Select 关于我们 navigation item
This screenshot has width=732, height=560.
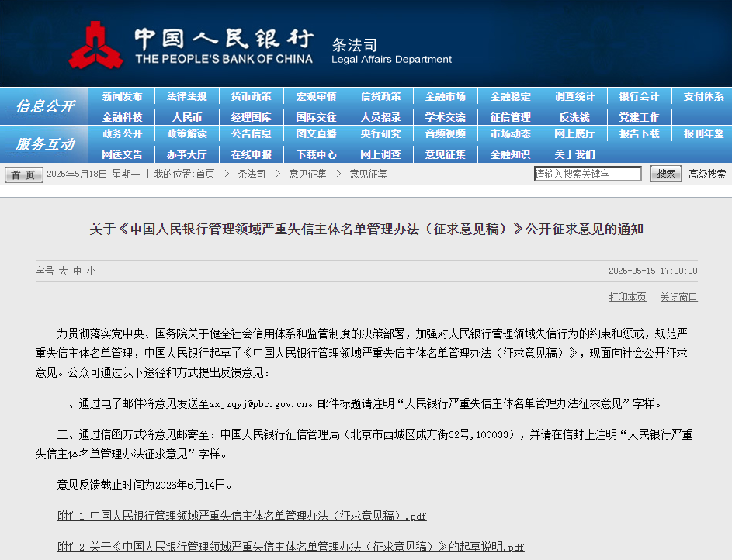point(574,154)
